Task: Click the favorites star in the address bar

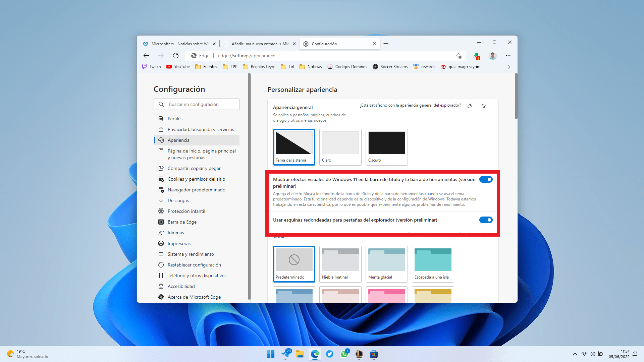Action: coord(459,56)
